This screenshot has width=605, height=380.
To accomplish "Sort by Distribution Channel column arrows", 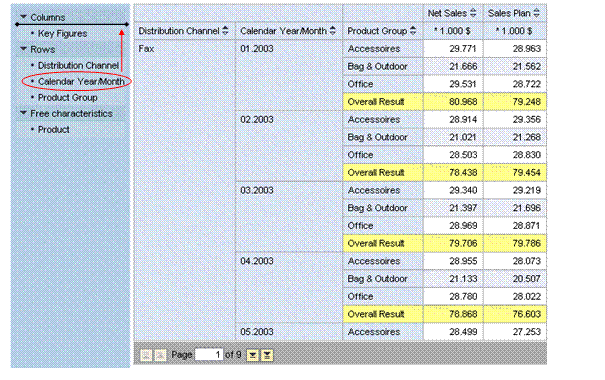I will coord(225,31).
